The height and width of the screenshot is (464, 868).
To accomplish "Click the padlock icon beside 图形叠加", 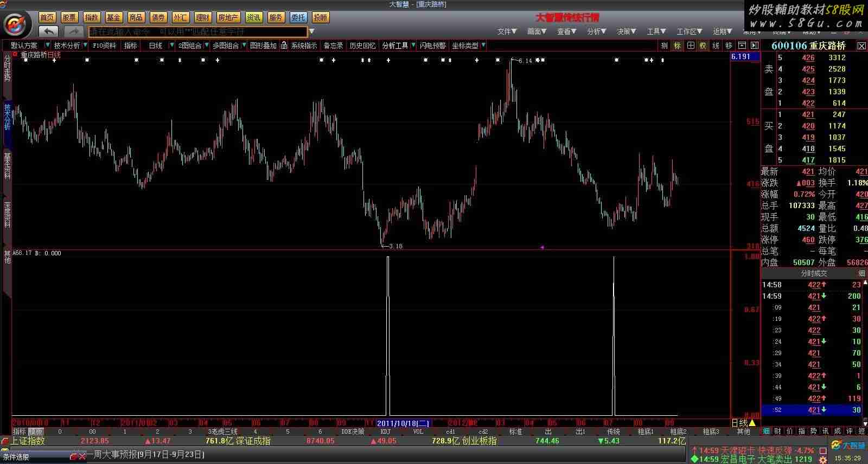I will coord(284,46).
